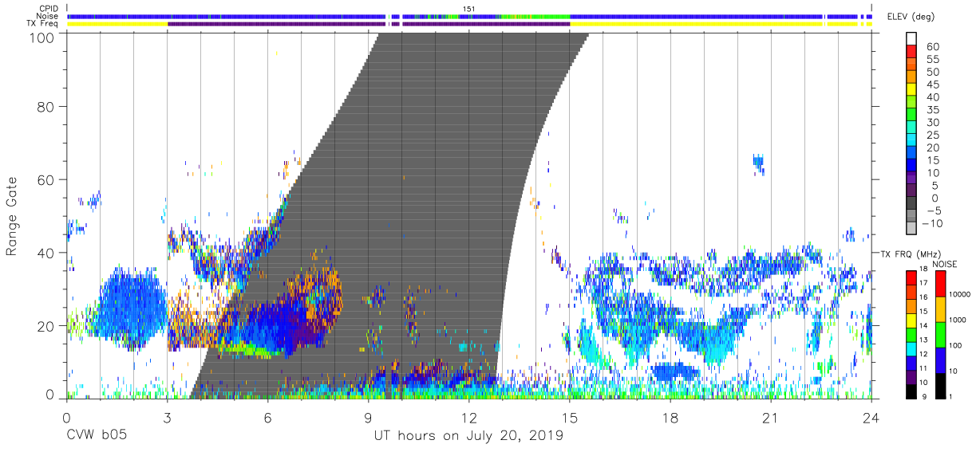The width and height of the screenshot is (980, 452).
Task: Click the 'CPID' label at top left
Action: pyautogui.click(x=49, y=8)
